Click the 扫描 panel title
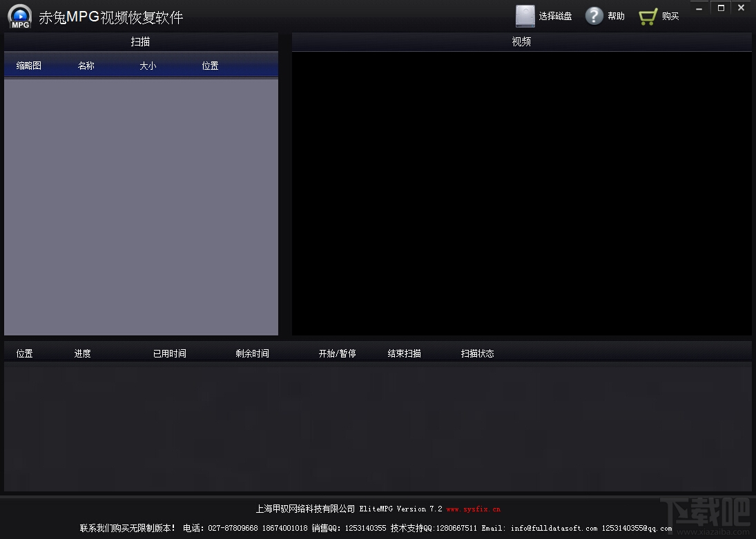 pyautogui.click(x=140, y=42)
